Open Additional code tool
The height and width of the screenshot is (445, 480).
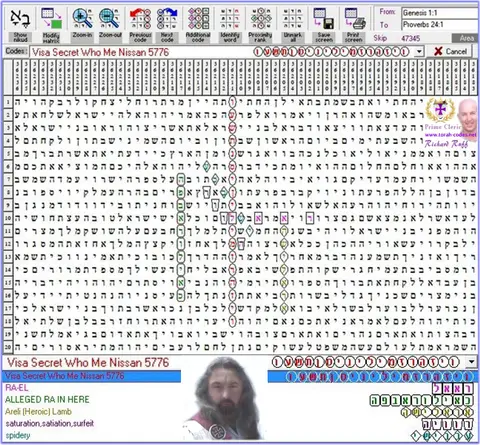click(x=198, y=18)
